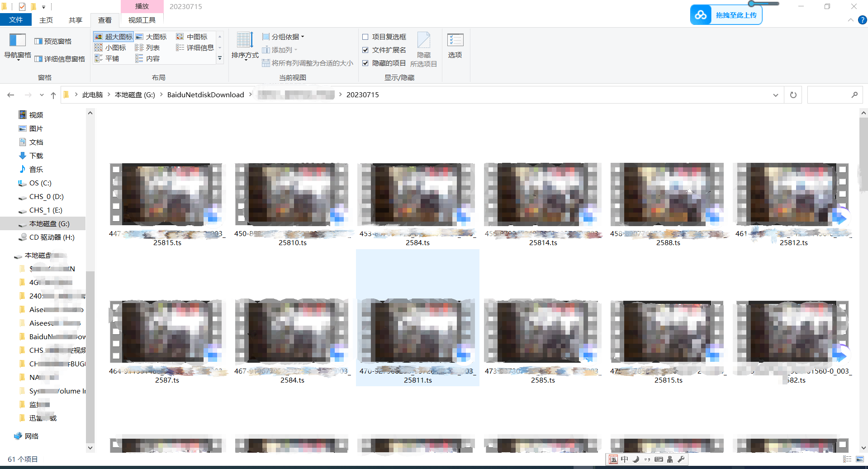Click the IME Chinese mode indicator
The height and width of the screenshot is (469, 868).
[624, 459]
